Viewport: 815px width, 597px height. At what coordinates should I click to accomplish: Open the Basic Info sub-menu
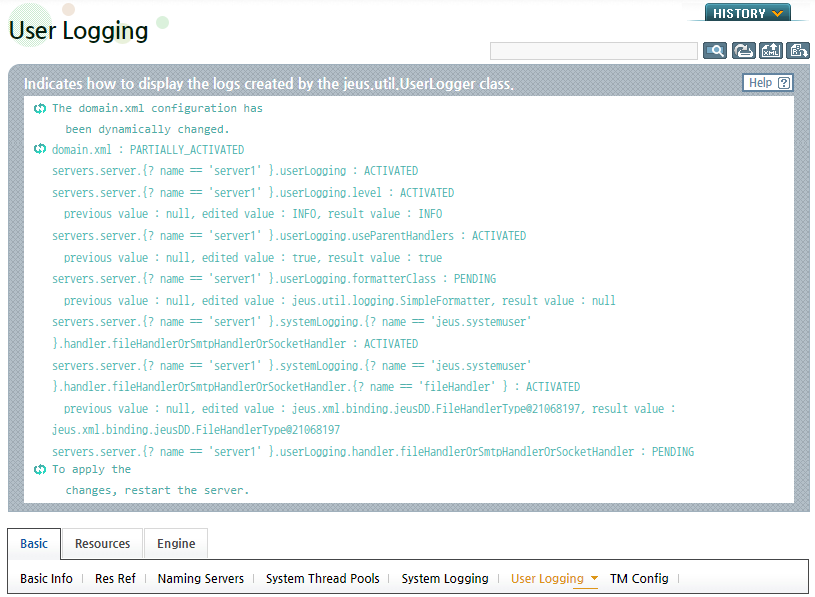click(x=46, y=578)
